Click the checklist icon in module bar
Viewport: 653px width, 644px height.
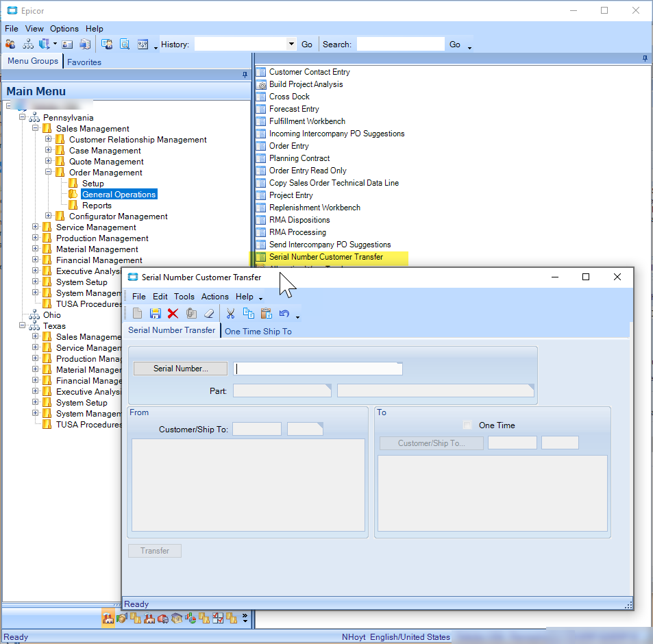point(218,618)
